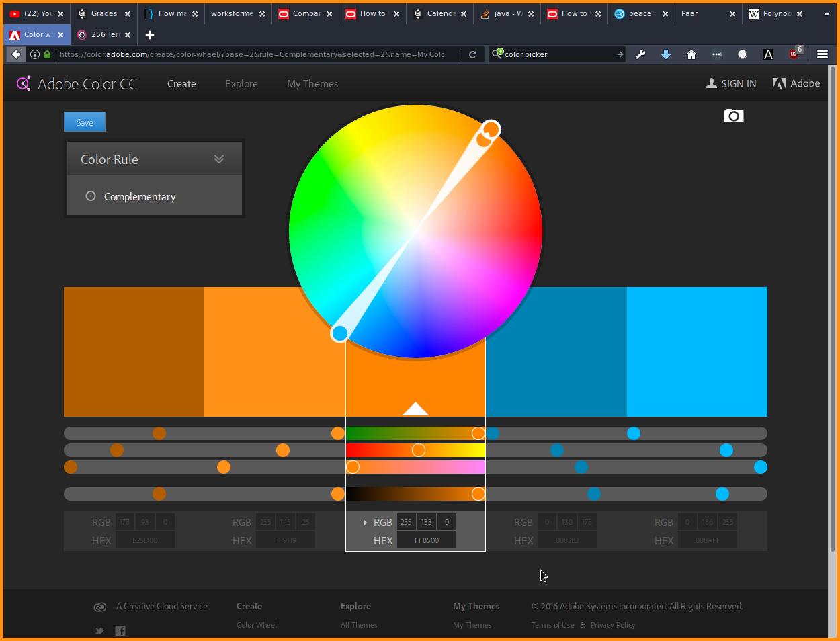Click the SIGN IN link
Image resolution: width=840 pixels, height=641 pixels.
coord(731,84)
